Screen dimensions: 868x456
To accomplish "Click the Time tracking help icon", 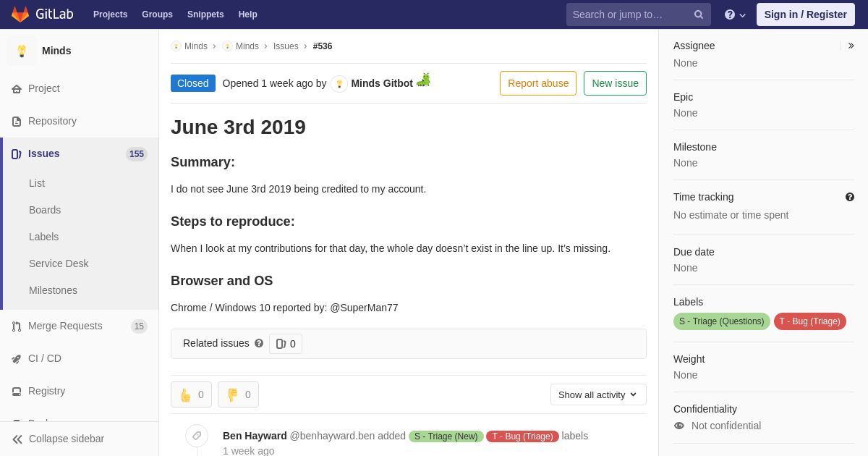I will [850, 197].
